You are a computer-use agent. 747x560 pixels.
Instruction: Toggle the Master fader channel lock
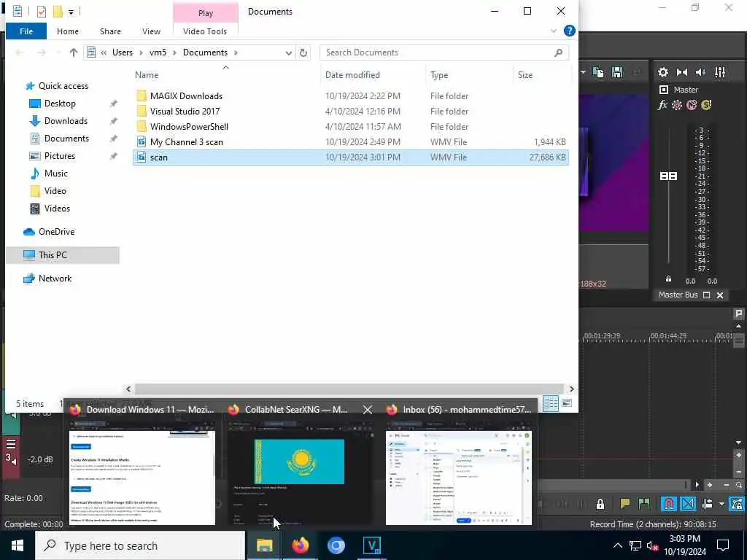[668, 279]
